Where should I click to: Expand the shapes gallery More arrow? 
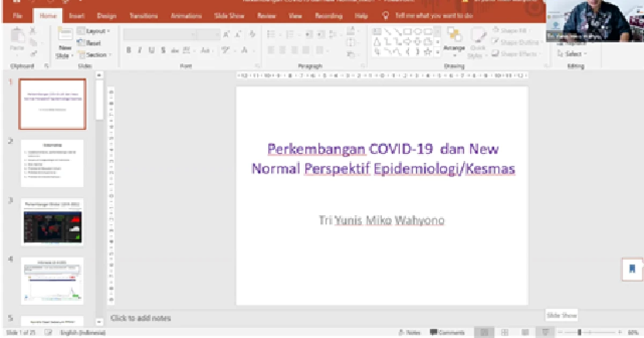pos(437,53)
